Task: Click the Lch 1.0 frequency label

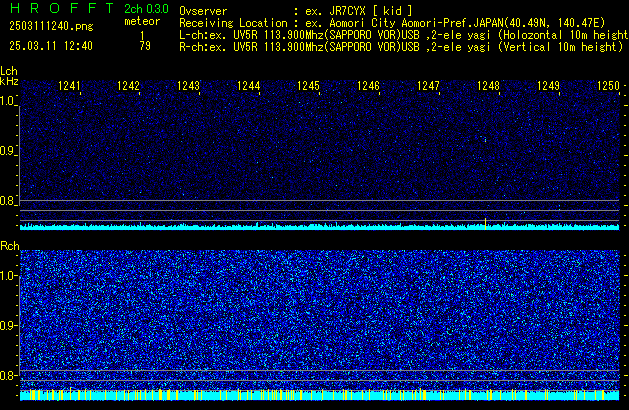Action: (7, 101)
